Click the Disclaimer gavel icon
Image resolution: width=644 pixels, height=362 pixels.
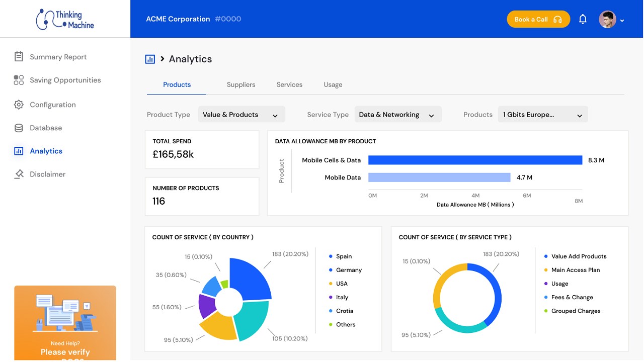pos(19,174)
